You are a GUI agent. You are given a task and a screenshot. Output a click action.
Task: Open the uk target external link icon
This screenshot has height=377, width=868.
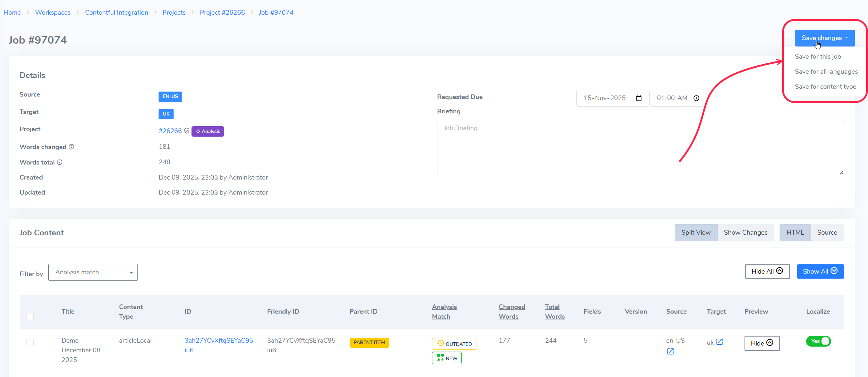tap(719, 342)
